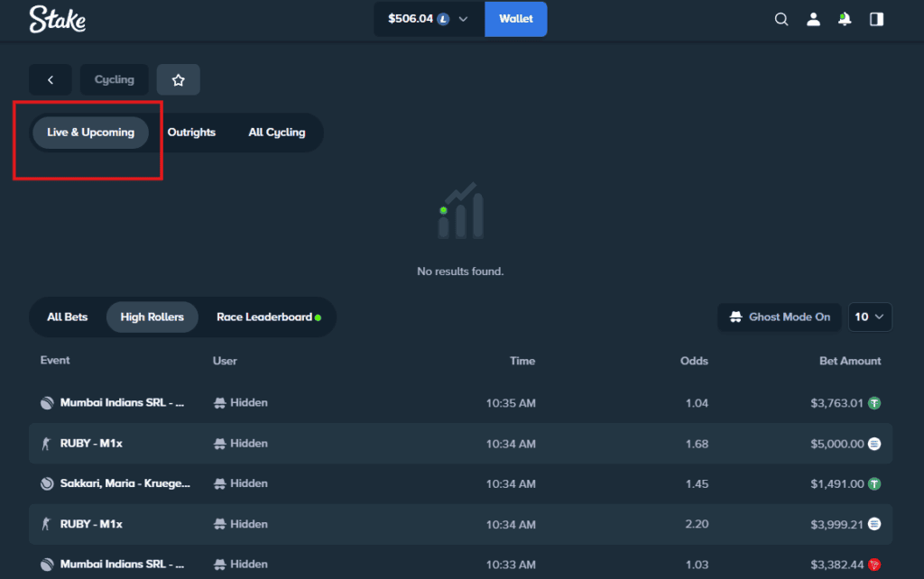
Task: Open notifications via the bell icon
Action: coord(845,18)
